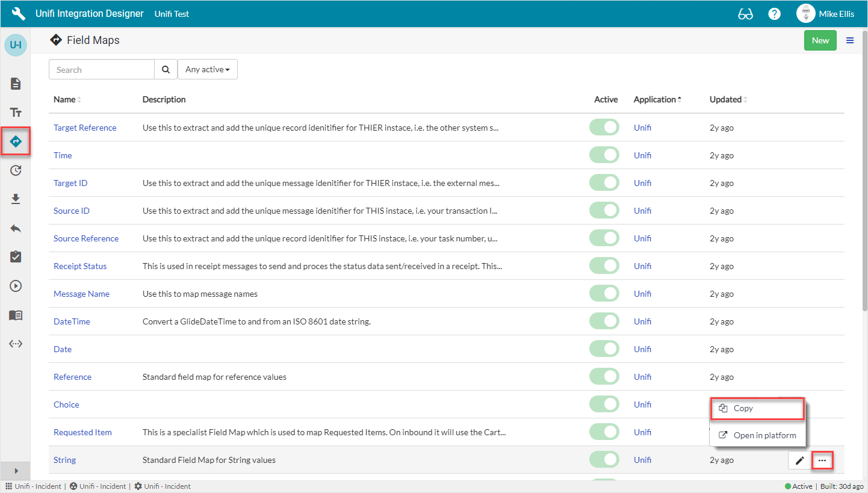Screen dimensions: 868x493
Task: Open the Receipt Status field map link
Action: pos(80,266)
